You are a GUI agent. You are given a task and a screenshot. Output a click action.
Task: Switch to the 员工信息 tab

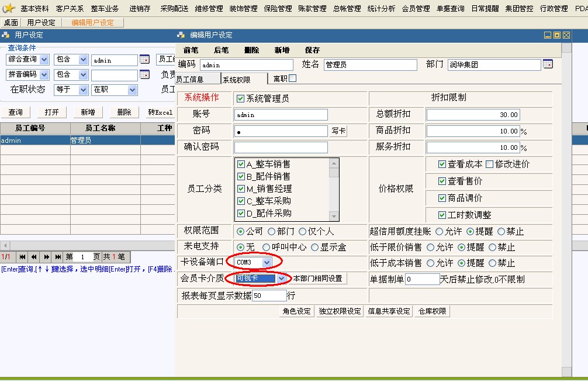[190, 80]
